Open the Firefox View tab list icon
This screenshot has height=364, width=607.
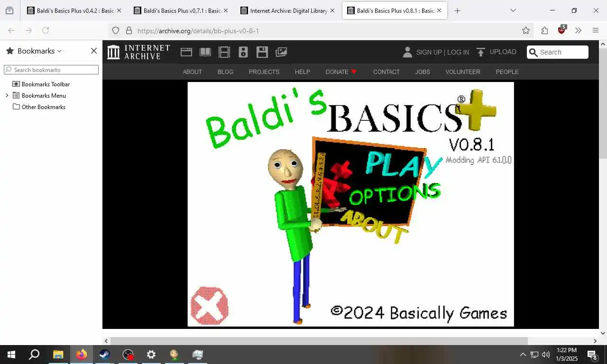[9, 10]
